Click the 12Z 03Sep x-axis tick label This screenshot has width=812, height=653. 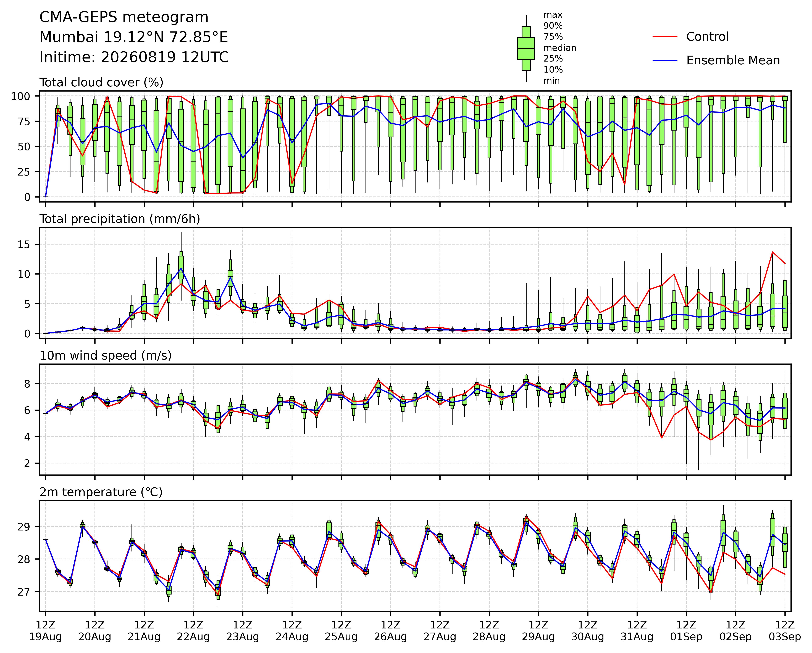pos(785,631)
